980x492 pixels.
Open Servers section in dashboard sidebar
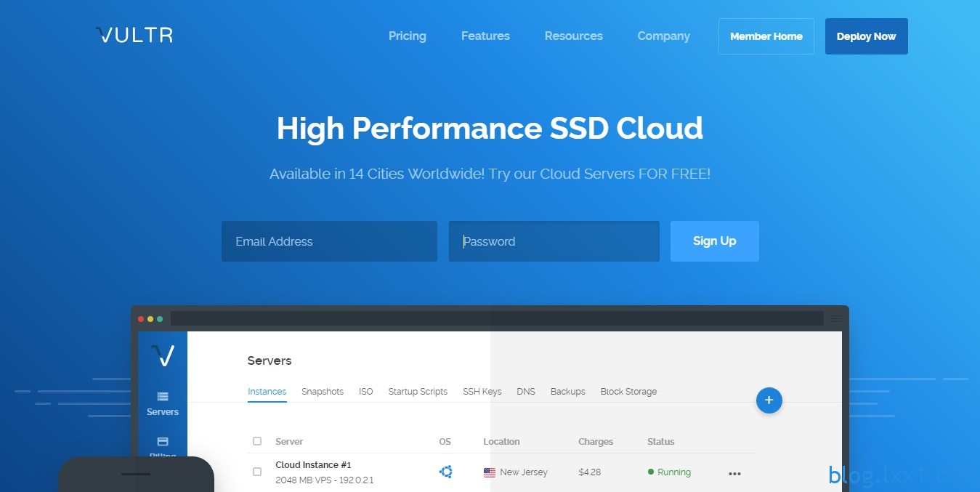163,404
